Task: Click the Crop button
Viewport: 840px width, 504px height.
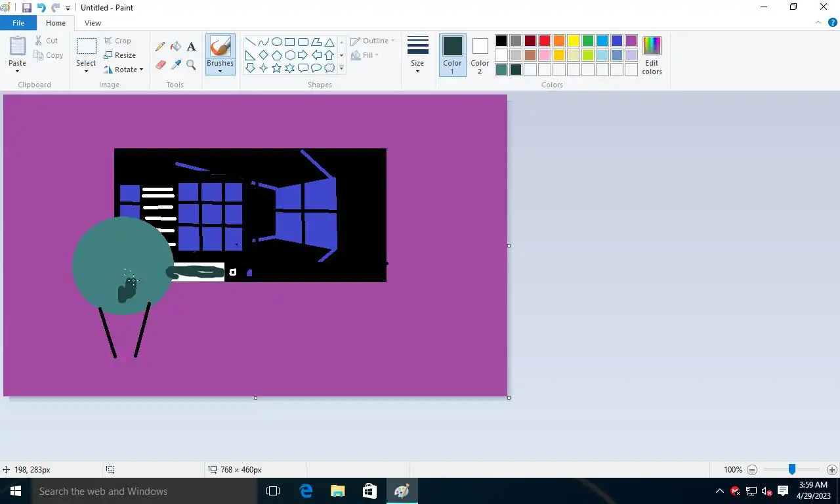Action: (117, 41)
